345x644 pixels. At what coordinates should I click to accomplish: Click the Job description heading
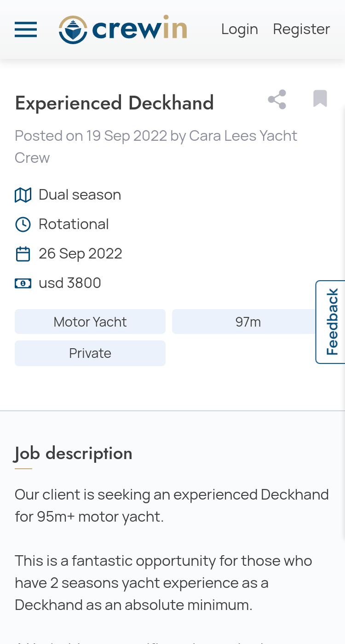(73, 453)
